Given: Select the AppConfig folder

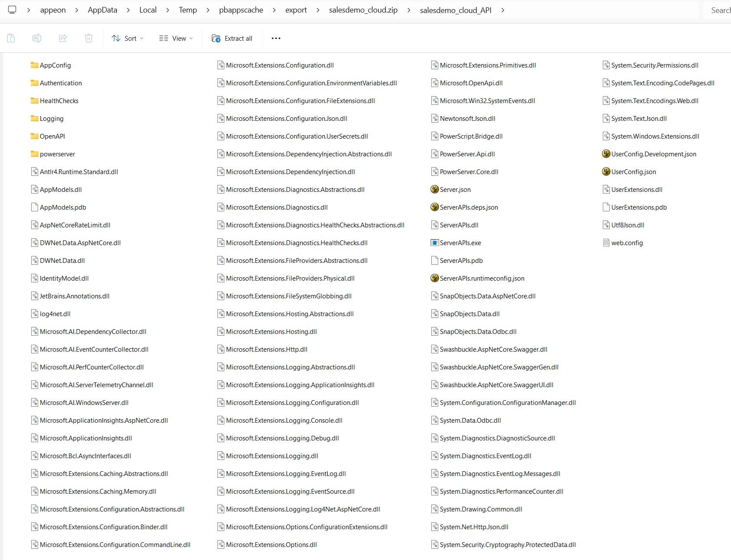Looking at the screenshot, I should coord(55,65).
